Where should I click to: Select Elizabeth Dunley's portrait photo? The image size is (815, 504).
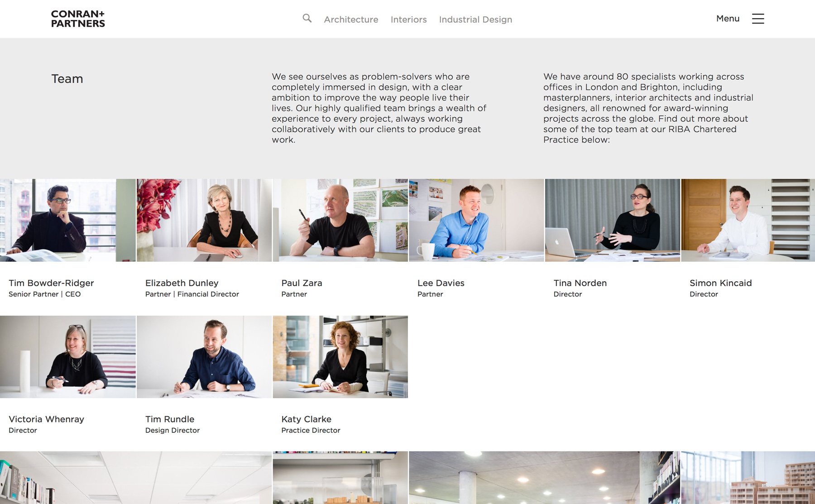(x=204, y=220)
